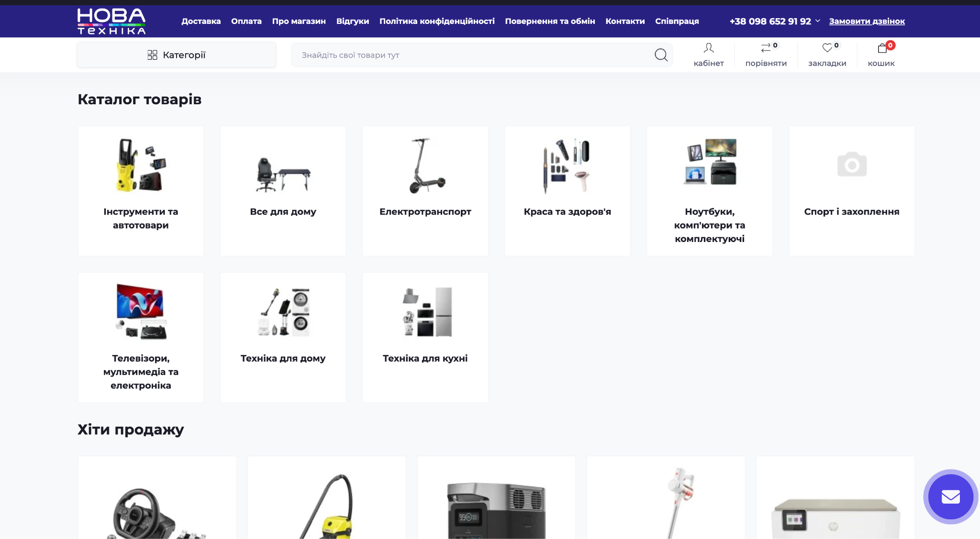Select the Техніка для кухні category

425,337
